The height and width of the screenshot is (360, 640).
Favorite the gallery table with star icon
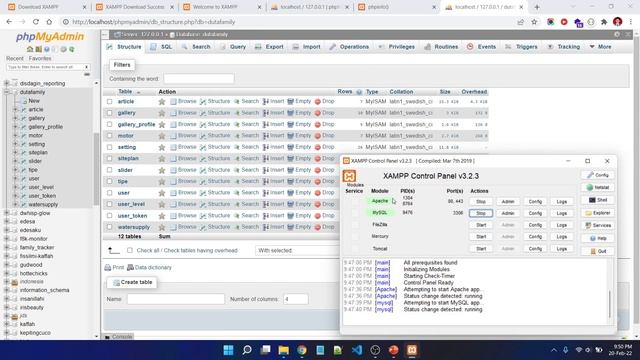point(162,113)
